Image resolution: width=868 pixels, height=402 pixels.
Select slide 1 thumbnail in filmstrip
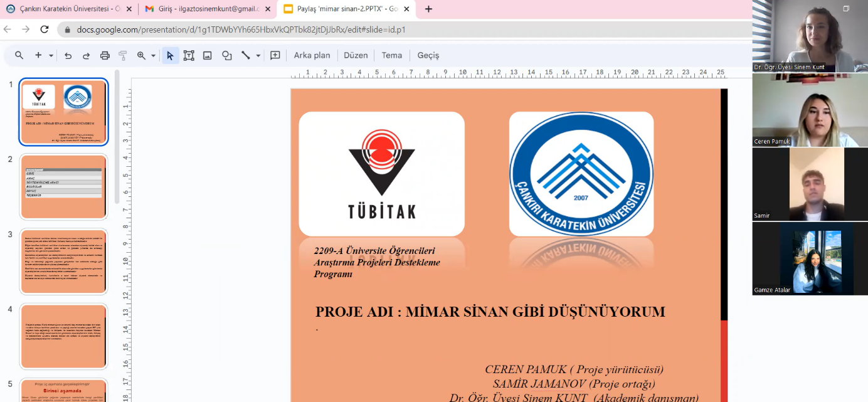(63, 112)
